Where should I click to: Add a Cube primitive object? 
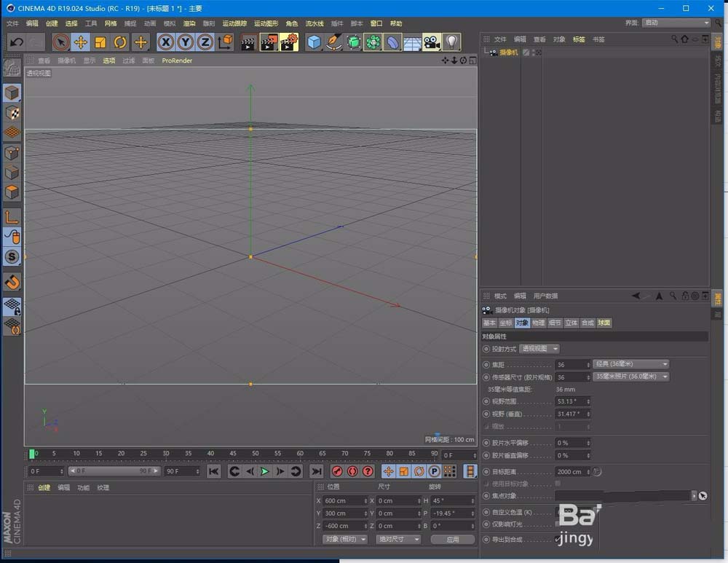coord(314,42)
